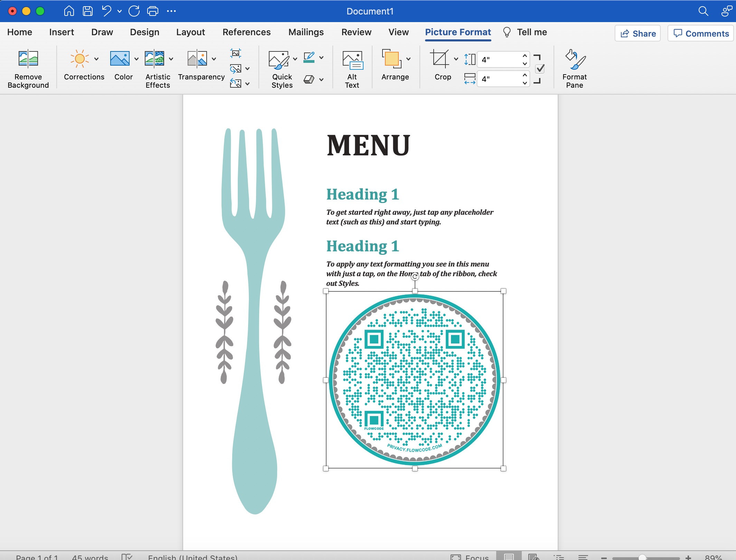Open the Insert tab
736x560 pixels.
pos(62,32)
